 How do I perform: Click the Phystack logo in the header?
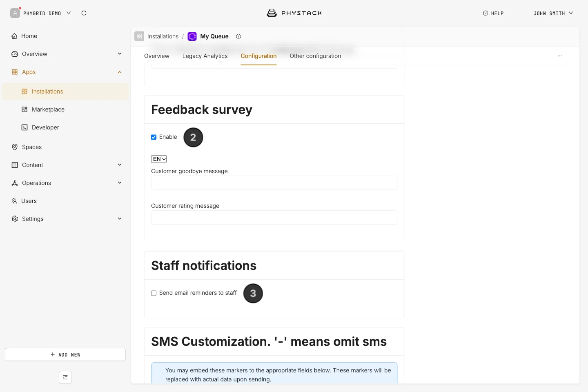tap(294, 13)
